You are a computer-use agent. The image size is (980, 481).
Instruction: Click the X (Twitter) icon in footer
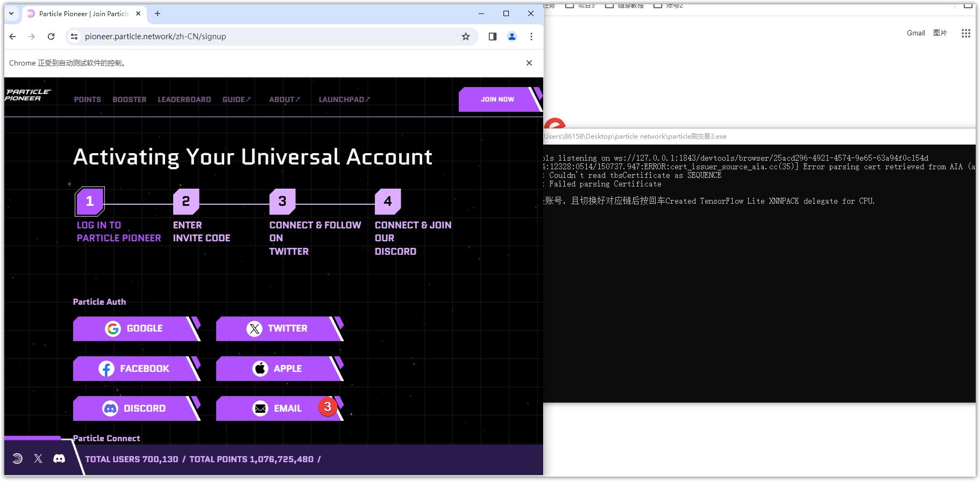38,458
